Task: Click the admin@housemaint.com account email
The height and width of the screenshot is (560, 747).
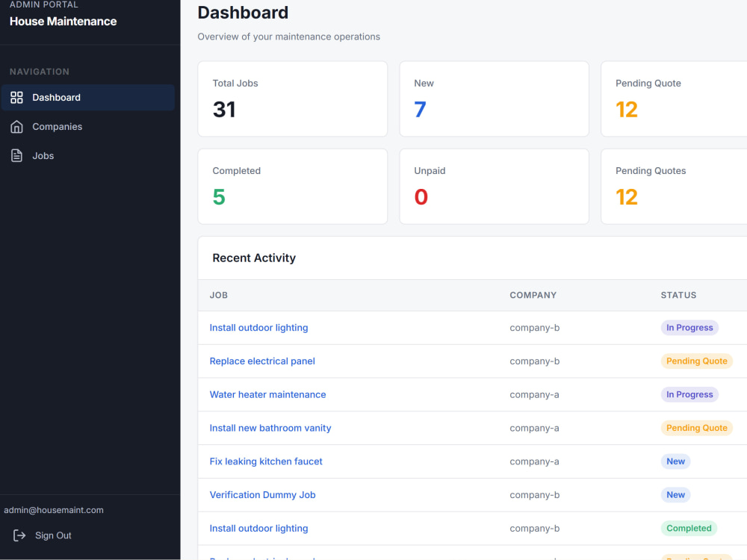Action: coord(54,510)
